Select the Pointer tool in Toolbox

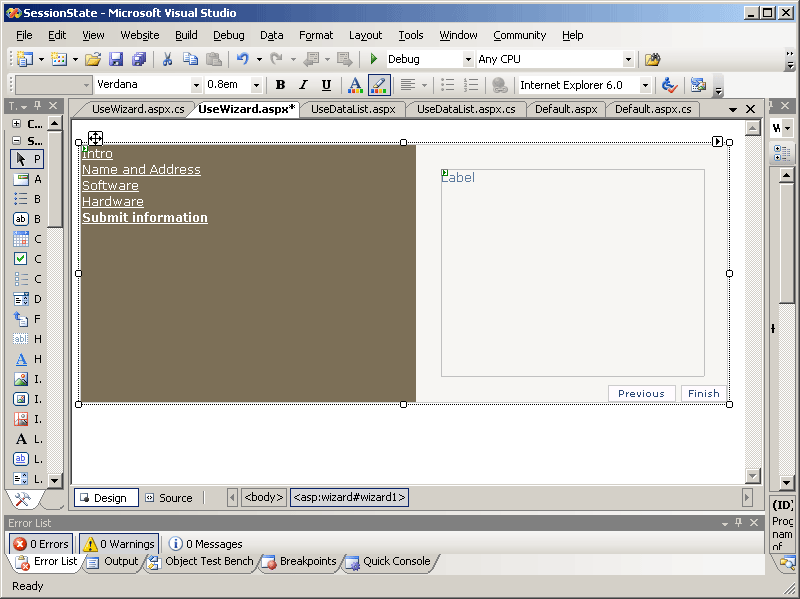[x=26, y=159]
